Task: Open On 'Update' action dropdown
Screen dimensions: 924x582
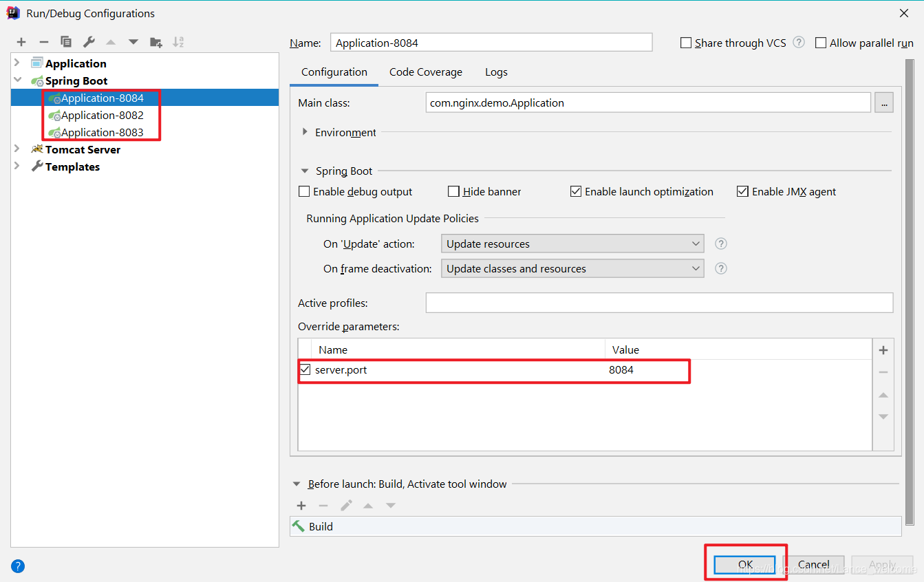Action: (x=572, y=244)
